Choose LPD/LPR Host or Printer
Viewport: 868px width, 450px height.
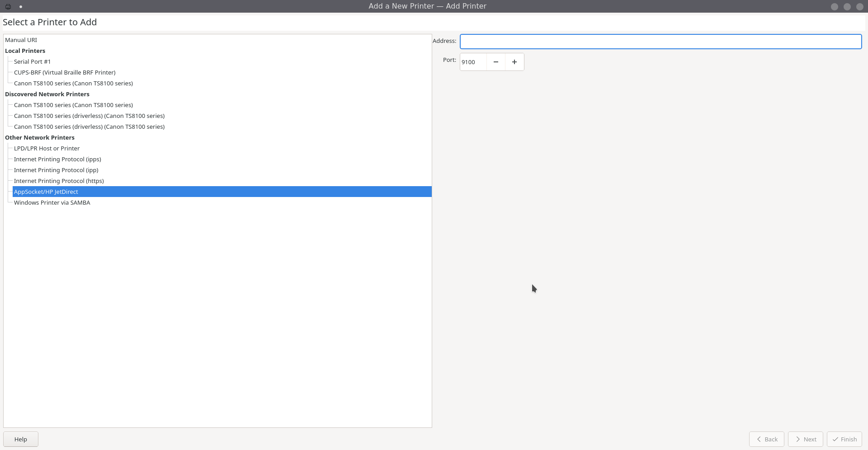coord(222,148)
